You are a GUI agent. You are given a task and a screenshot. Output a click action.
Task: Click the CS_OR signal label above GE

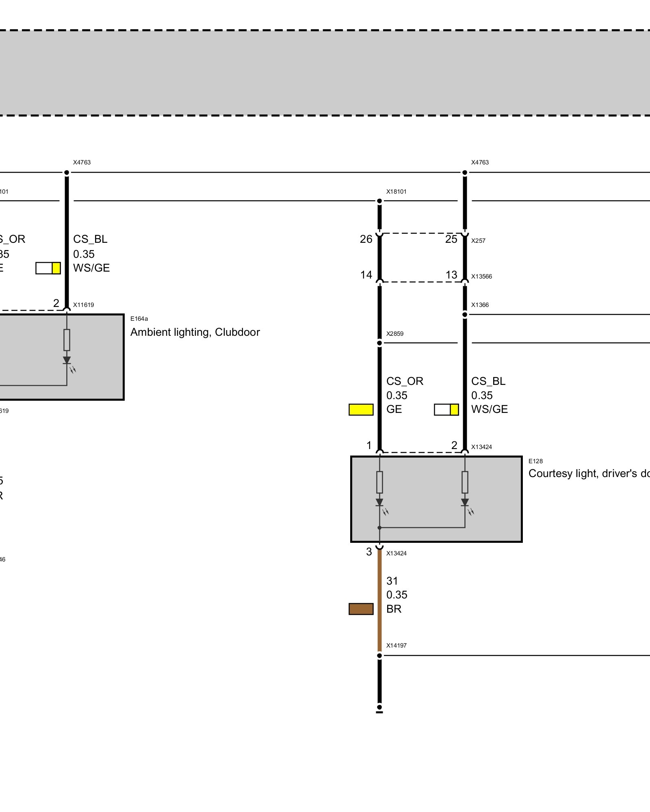405,381
